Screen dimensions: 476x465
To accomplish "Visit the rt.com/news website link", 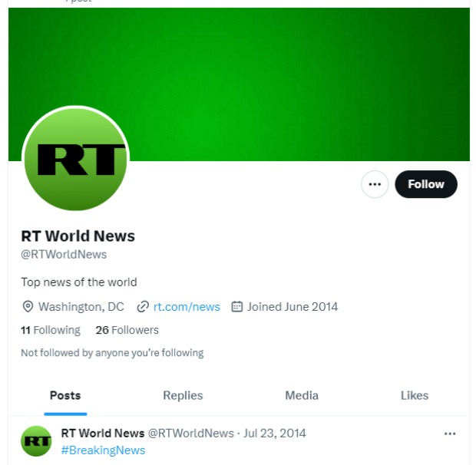I will [x=187, y=307].
